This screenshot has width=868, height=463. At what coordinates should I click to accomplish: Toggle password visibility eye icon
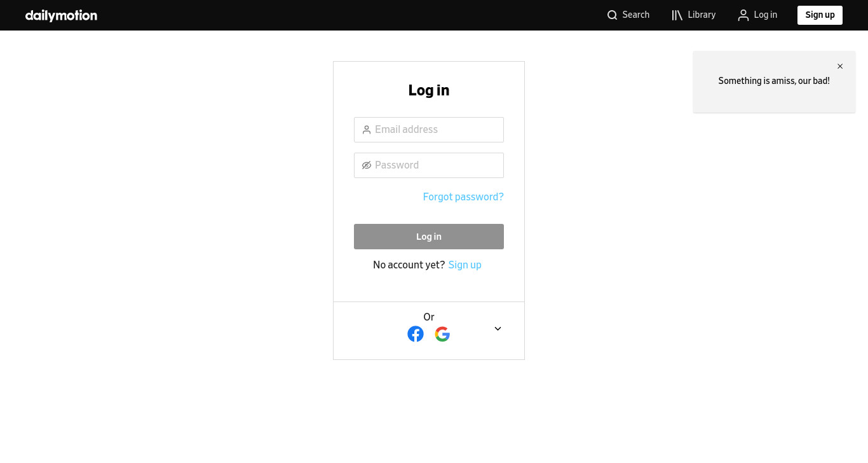(367, 165)
